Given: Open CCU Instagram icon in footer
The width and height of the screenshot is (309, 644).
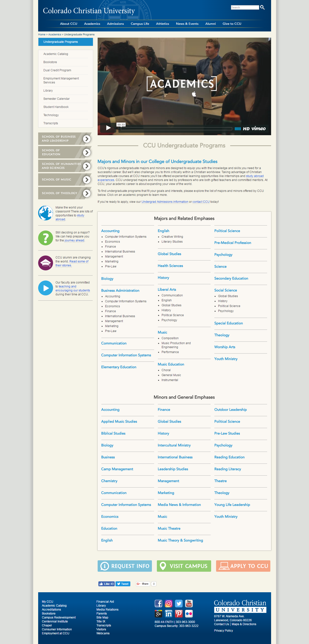Looking at the screenshot, I should pos(169,603).
